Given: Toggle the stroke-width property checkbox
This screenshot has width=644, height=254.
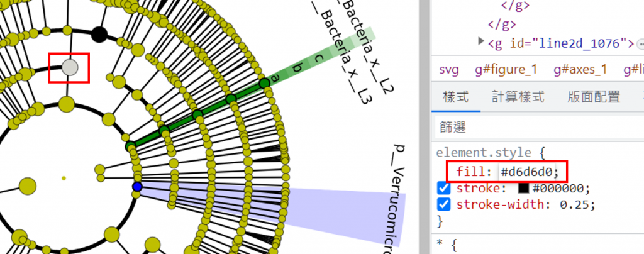Looking at the screenshot, I should tap(443, 204).
